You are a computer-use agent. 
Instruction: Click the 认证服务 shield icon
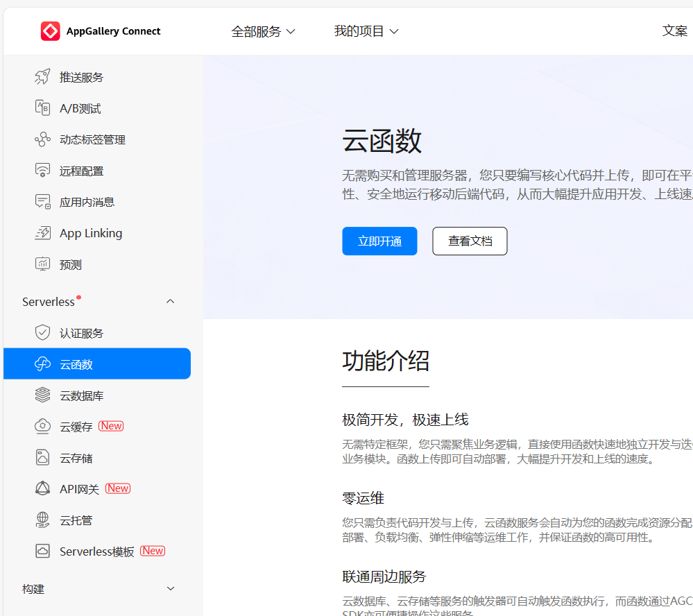pyautogui.click(x=42, y=333)
